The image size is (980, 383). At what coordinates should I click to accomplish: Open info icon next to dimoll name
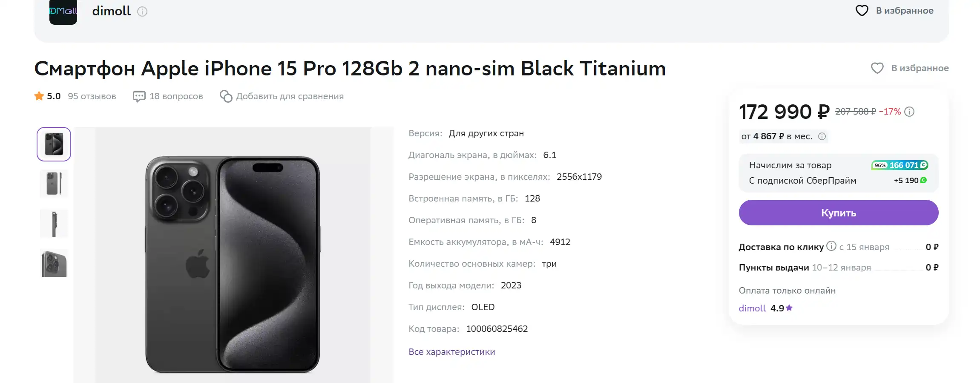click(142, 12)
